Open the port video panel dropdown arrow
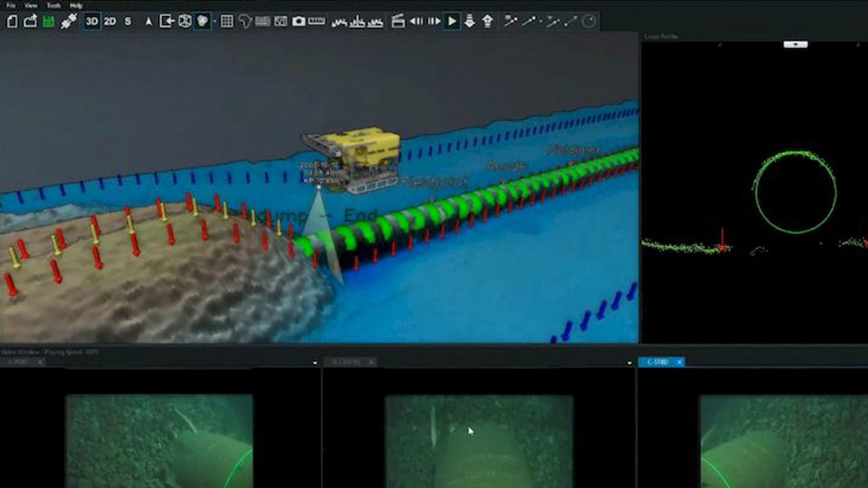The image size is (868, 488). click(x=315, y=363)
